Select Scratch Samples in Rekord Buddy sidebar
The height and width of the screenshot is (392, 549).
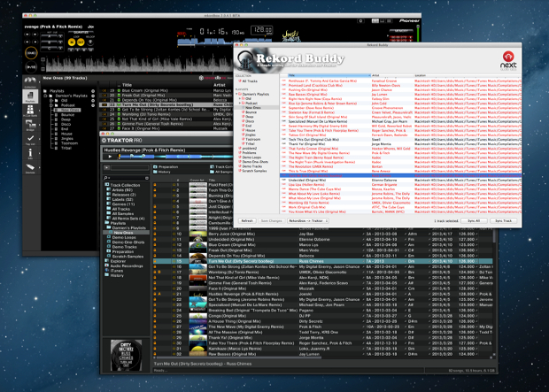point(254,171)
